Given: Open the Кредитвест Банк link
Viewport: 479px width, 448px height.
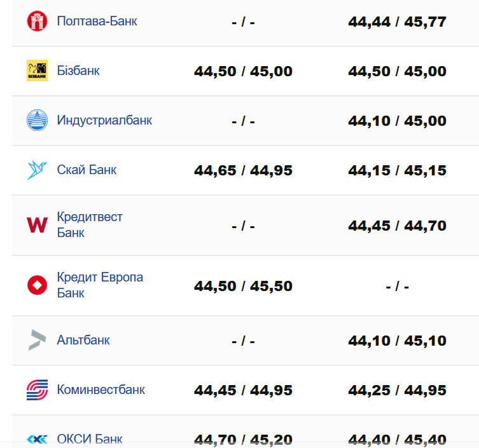Looking at the screenshot, I should [90, 225].
